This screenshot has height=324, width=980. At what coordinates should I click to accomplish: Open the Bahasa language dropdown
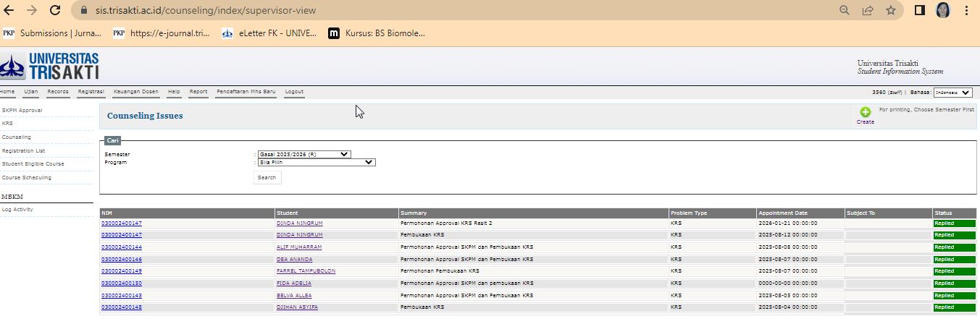[952, 93]
